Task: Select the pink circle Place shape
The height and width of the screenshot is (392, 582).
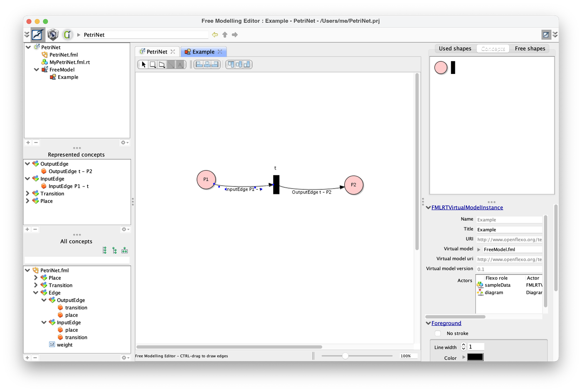Action: coord(441,67)
